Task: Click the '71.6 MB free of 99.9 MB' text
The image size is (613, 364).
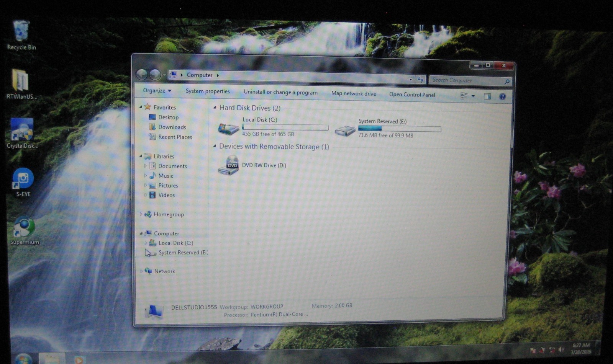Action: point(386,135)
